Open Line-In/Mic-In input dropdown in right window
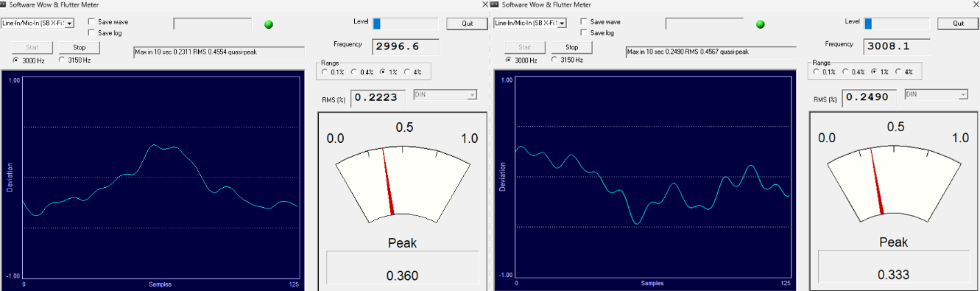 click(562, 24)
